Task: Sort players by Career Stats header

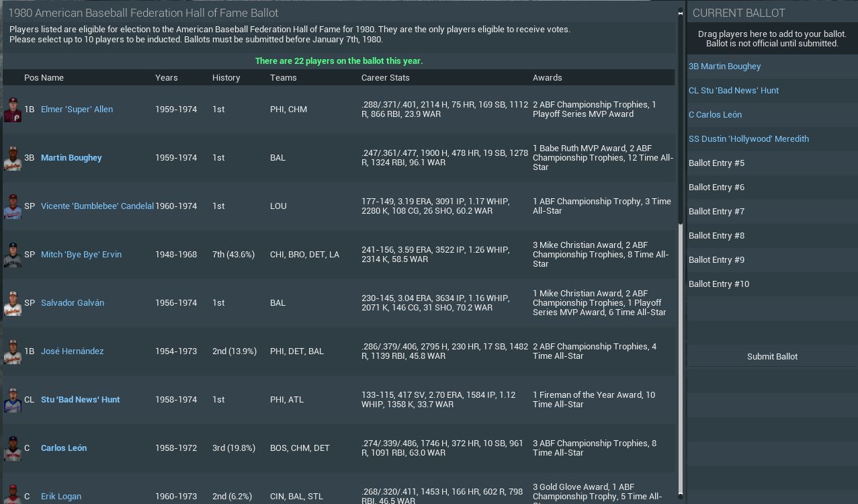Action: pyautogui.click(x=385, y=77)
